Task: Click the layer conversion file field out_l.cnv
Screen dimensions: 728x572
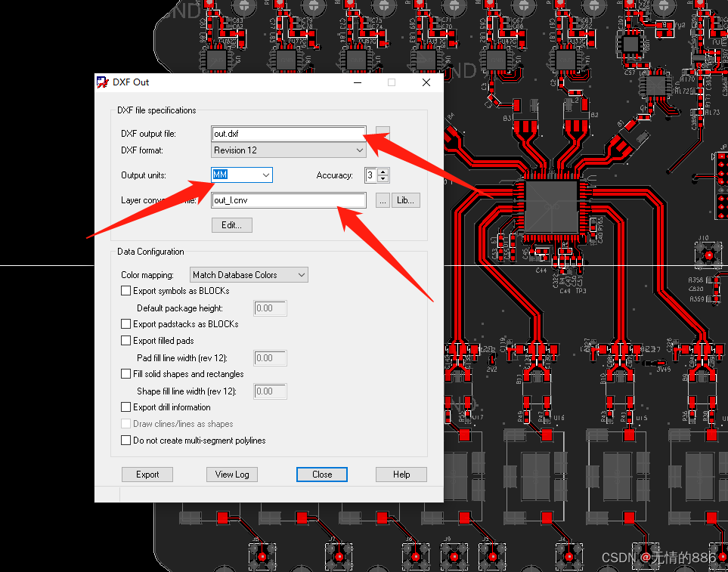Action: point(288,200)
